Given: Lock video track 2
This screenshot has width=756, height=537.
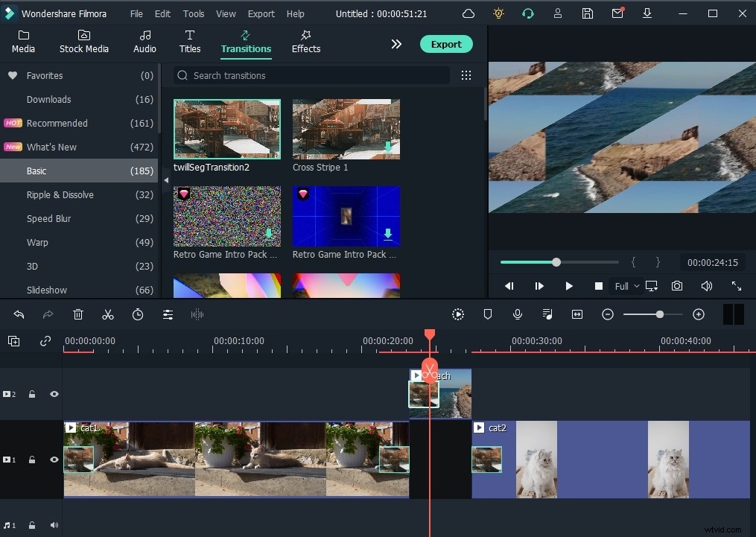Looking at the screenshot, I should click(32, 394).
